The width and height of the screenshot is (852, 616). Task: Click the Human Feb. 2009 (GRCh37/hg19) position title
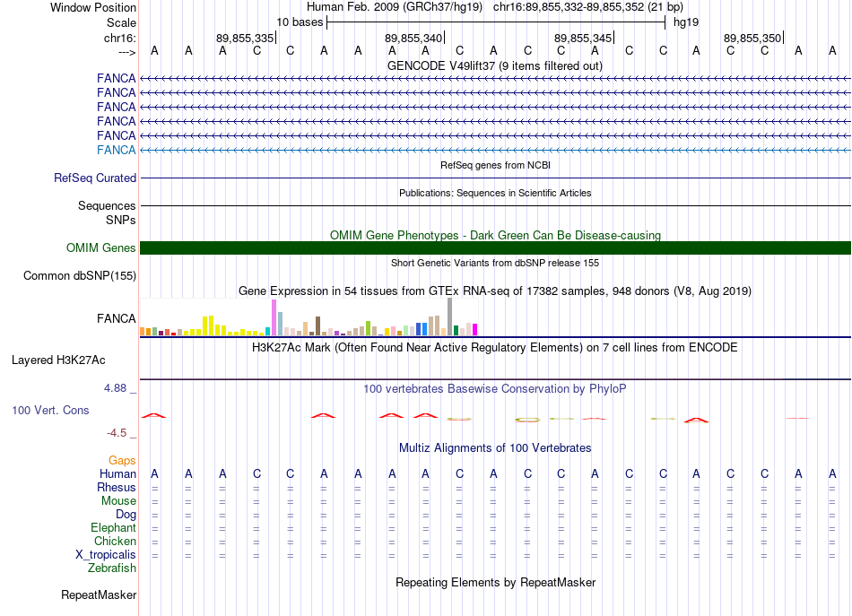[x=395, y=7]
